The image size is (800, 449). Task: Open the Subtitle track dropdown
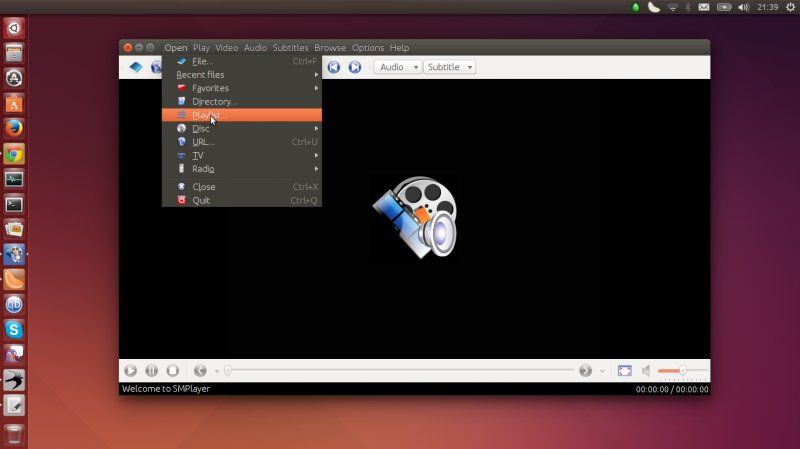pos(449,67)
